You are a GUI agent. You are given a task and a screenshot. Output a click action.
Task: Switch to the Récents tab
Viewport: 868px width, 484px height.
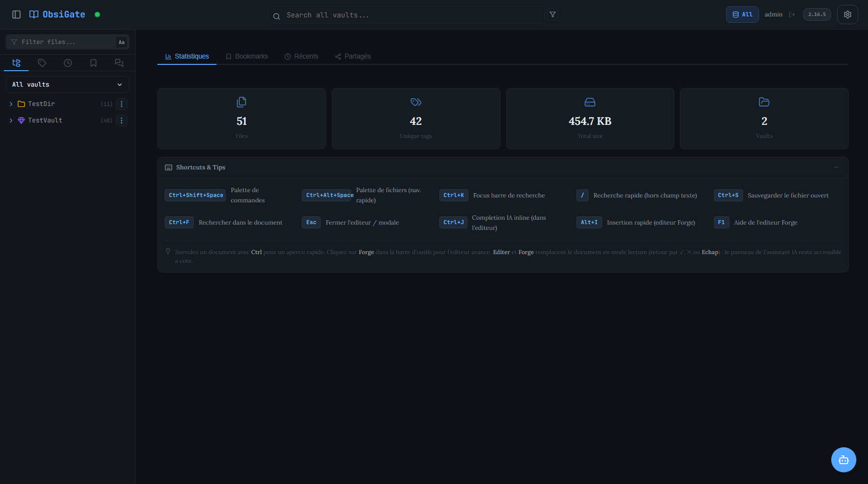(301, 57)
